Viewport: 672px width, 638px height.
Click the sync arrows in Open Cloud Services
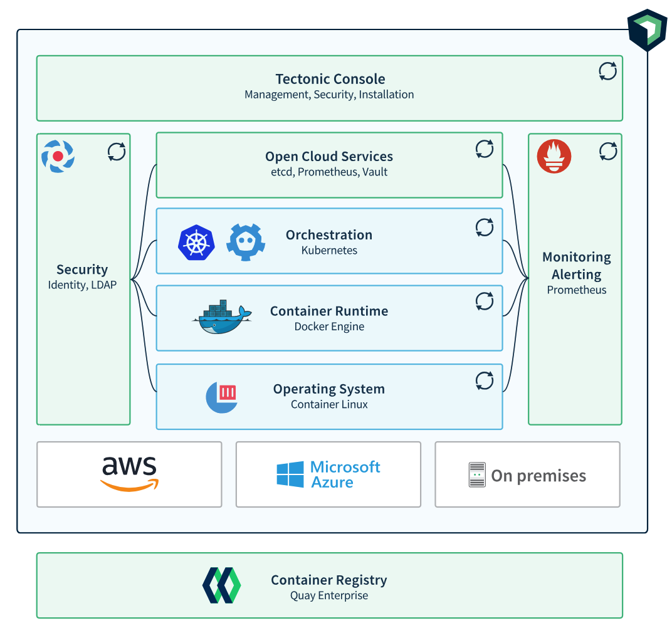click(485, 149)
